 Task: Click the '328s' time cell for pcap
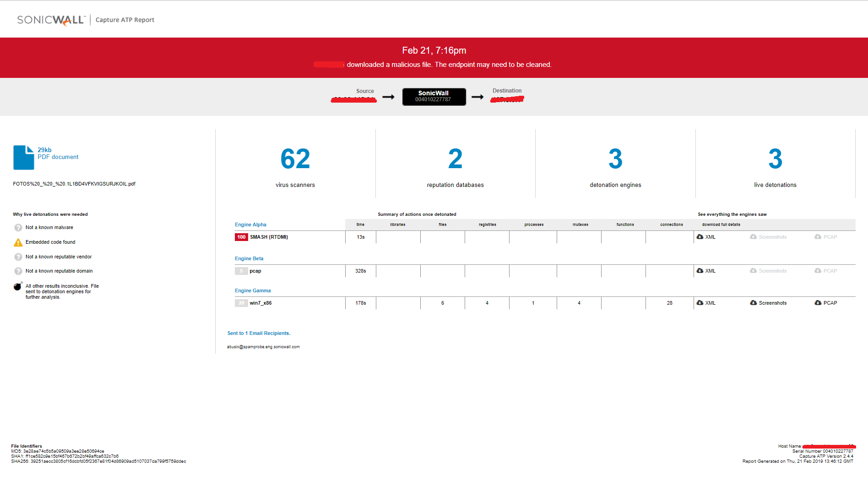[361, 271]
